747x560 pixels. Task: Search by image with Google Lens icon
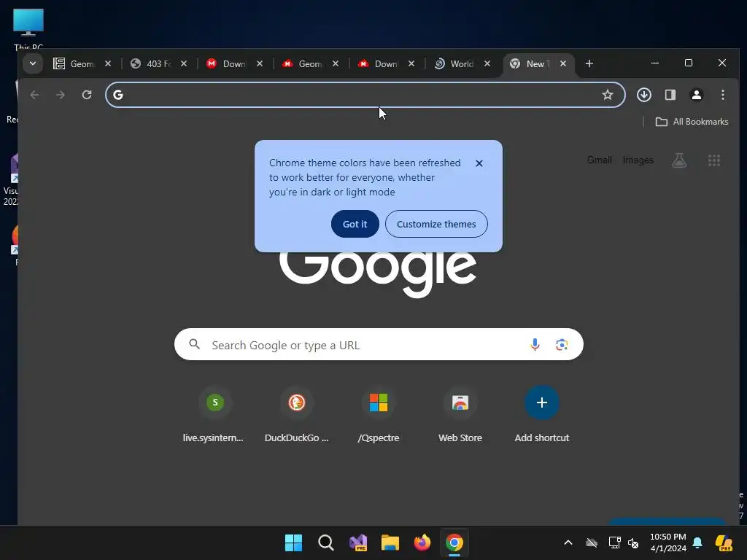pos(562,344)
